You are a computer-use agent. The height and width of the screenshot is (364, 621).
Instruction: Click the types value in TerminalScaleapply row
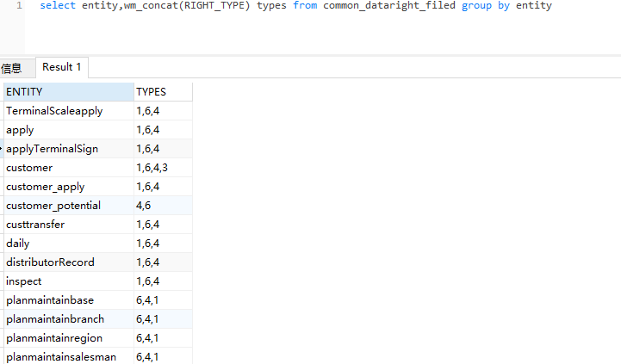pyautogui.click(x=163, y=111)
